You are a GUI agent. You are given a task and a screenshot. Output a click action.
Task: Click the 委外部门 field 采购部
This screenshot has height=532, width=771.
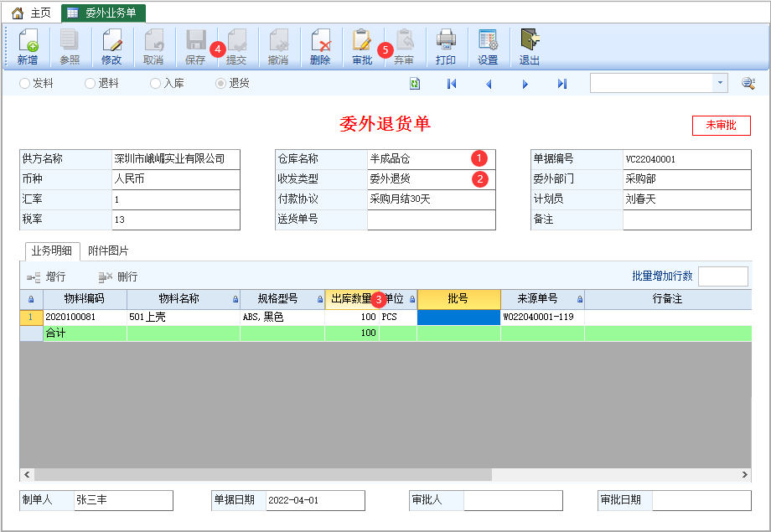coord(687,179)
